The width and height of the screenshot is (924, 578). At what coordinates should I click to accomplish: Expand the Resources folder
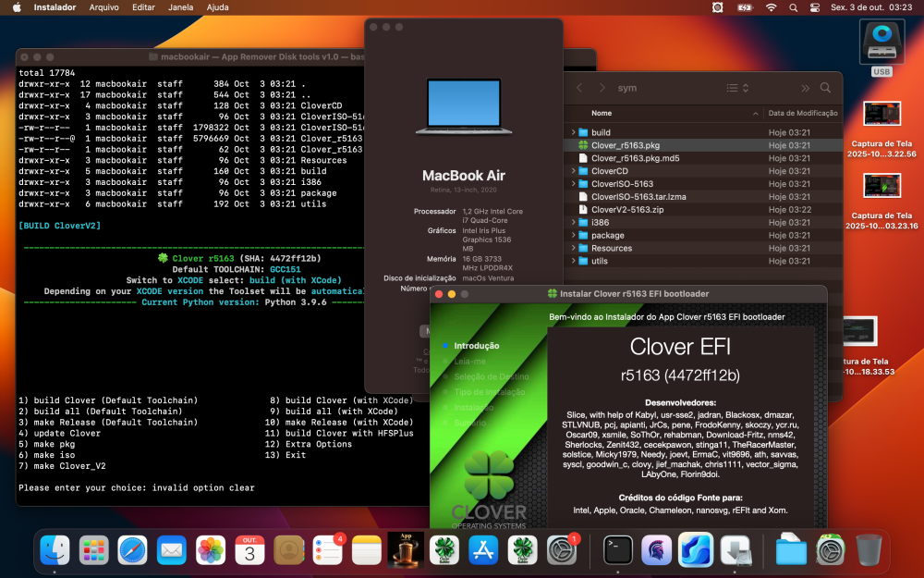(573, 248)
